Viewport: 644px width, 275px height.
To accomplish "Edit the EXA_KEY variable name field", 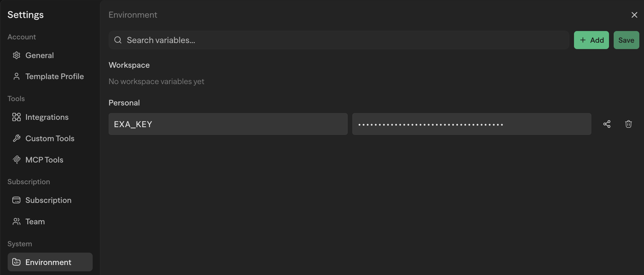I will [x=228, y=124].
